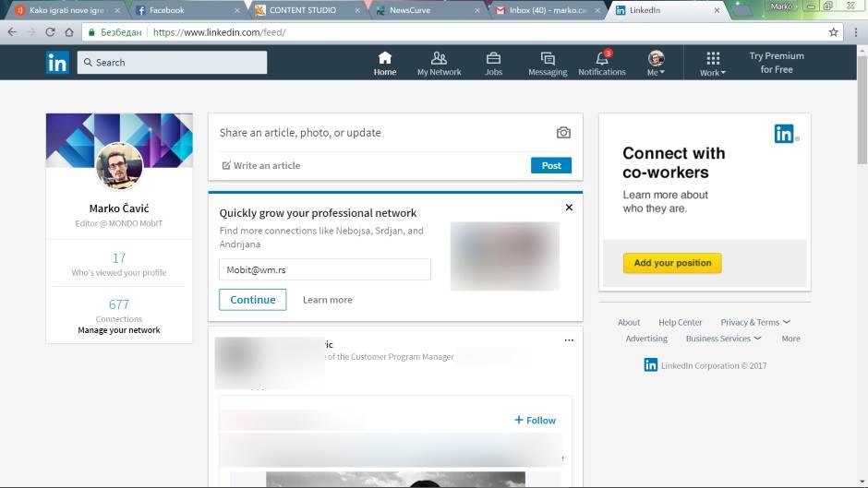
Task: Click the address bar URL
Action: click(219, 32)
